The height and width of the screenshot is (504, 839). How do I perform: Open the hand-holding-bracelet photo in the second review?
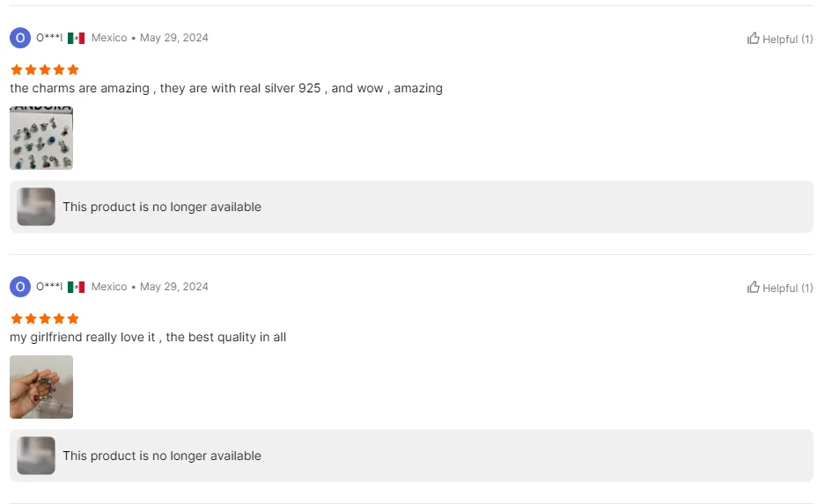pos(41,387)
